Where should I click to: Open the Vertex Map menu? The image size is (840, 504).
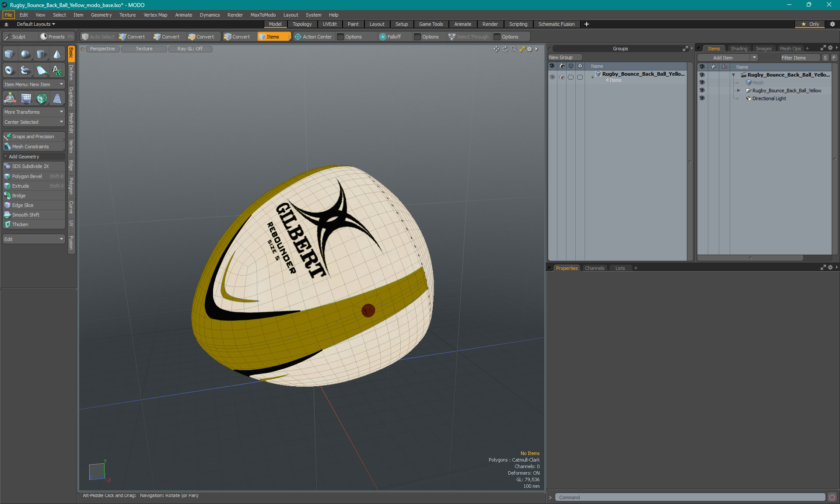point(155,15)
